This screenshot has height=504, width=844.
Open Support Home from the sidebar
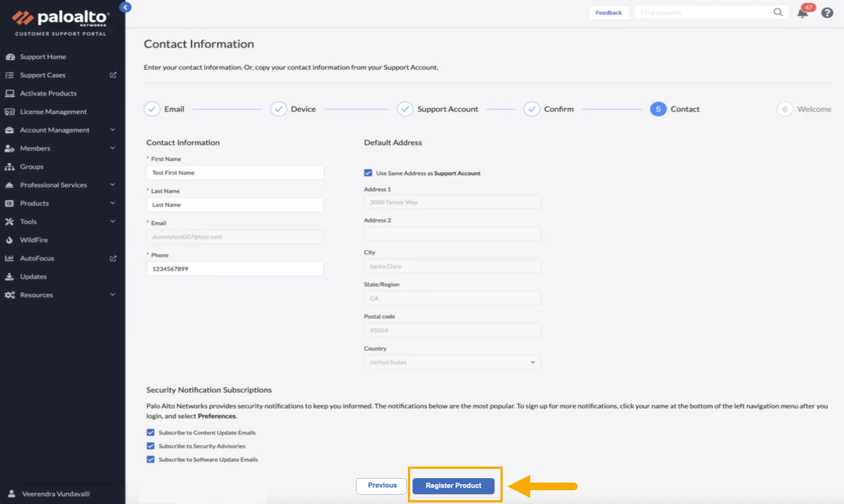click(x=43, y=57)
